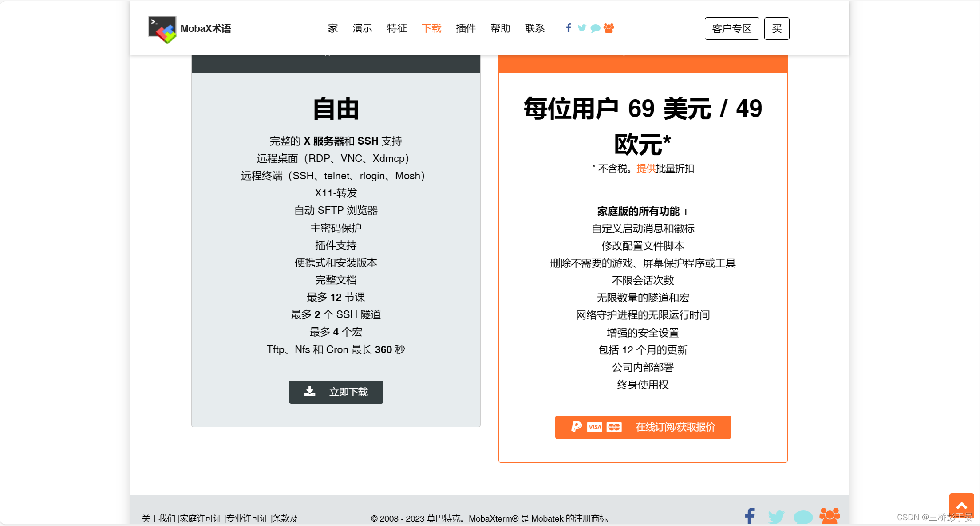Select the PayPal icon on the subscribe button
Image resolution: width=980 pixels, height=526 pixels.
click(576, 427)
